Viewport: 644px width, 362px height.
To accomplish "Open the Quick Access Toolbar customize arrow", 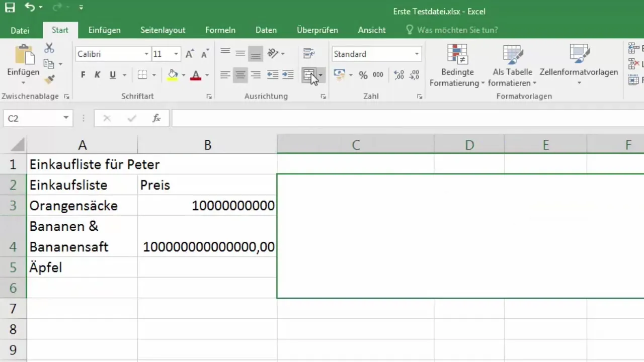I will coord(81,8).
